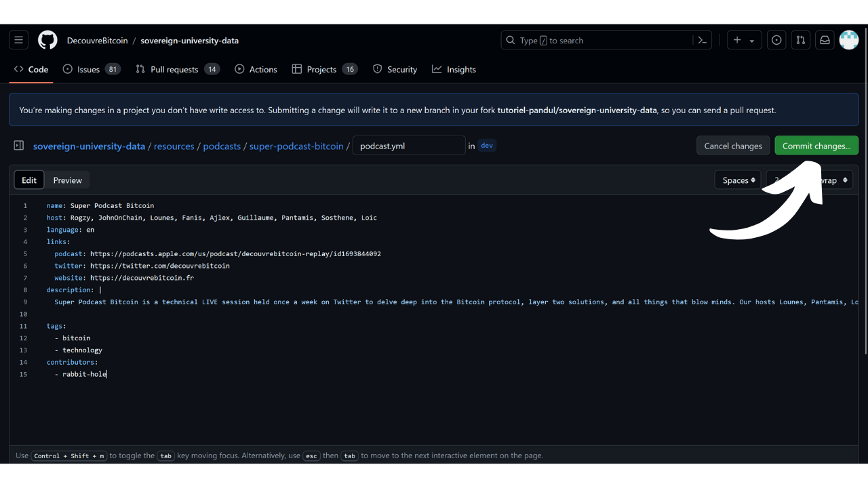Open the Projects tab
The height and width of the screenshot is (488, 868).
pyautogui.click(x=325, y=69)
